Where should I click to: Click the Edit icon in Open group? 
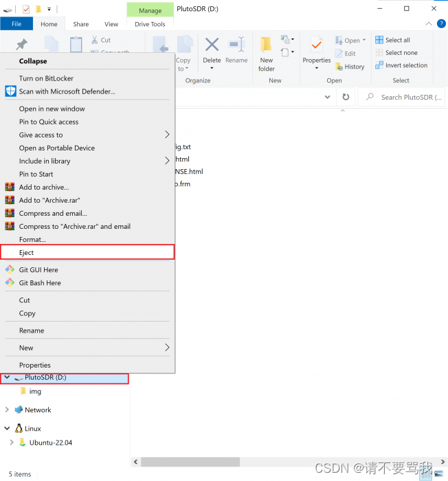click(x=339, y=54)
